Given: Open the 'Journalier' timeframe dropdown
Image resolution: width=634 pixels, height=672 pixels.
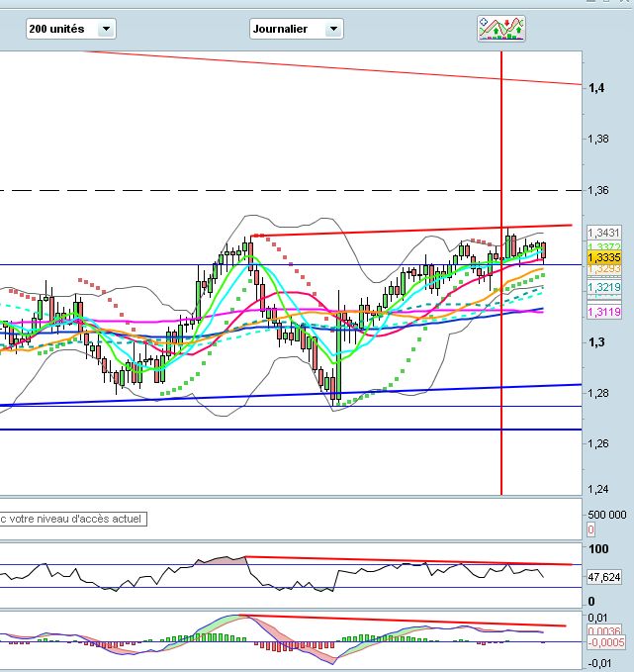Looking at the screenshot, I should [x=297, y=29].
